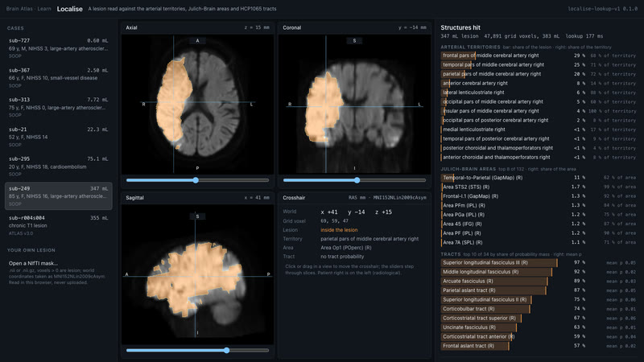Select temporal pars of posterior cerebral artery right
The image size is (644, 362).
(x=538, y=138)
